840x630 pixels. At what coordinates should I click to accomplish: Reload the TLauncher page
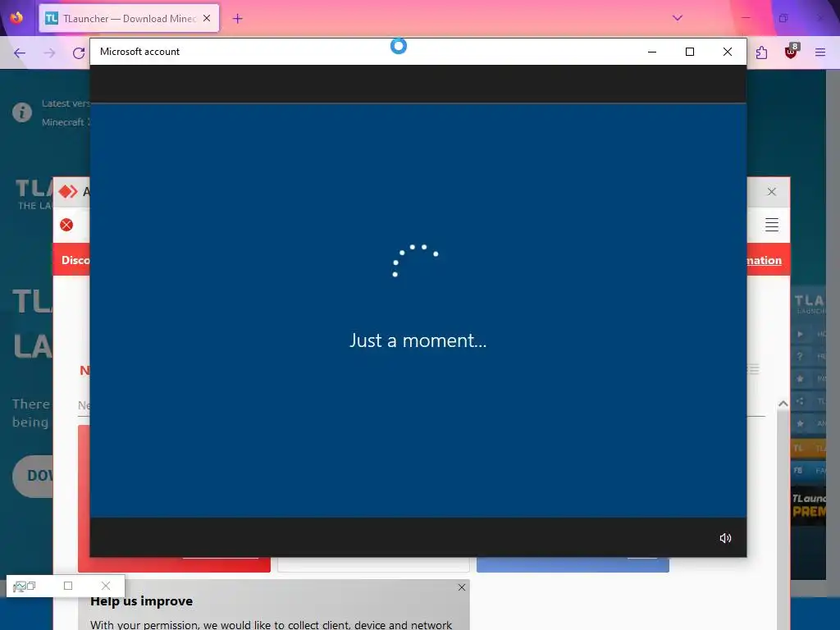79,52
